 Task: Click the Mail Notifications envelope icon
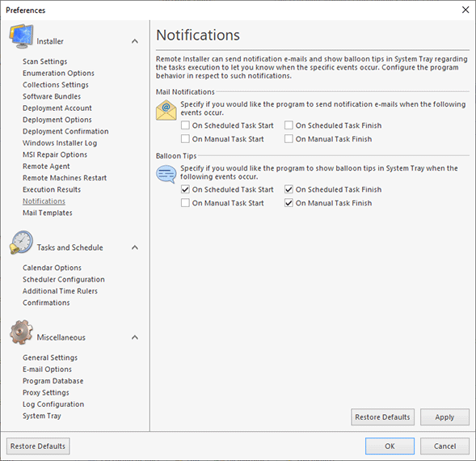coord(166,110)
